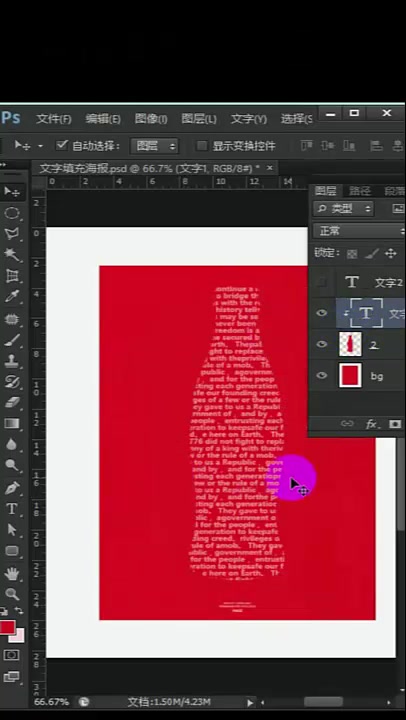Select the Path Selection tool
This screenshot has height=720, width=406.
[x=11, y=530]
